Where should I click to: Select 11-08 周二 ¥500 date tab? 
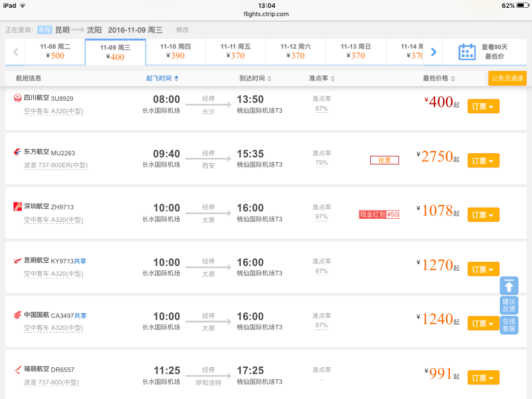point(55,51)
